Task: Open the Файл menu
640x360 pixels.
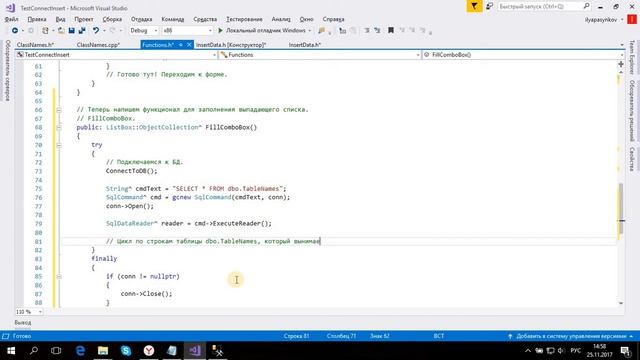Action: (x=11, y=19)
